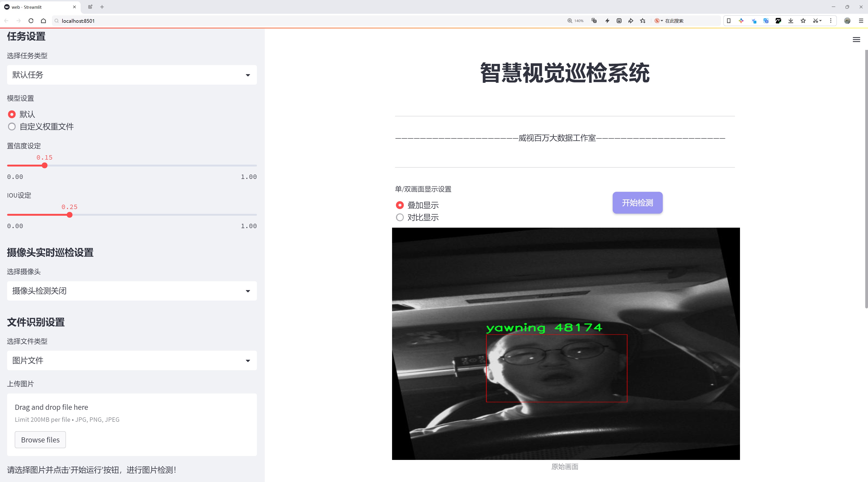Screen dimensions: 868x482
Task: Click the browser forward arrow
Action: [x=19, y=20]
